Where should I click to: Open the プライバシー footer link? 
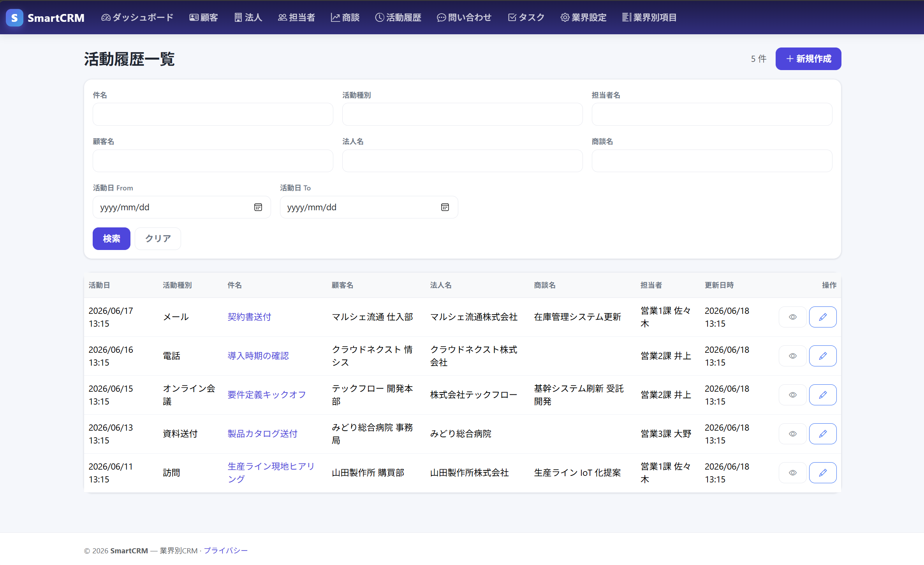(x=225, y=551)
